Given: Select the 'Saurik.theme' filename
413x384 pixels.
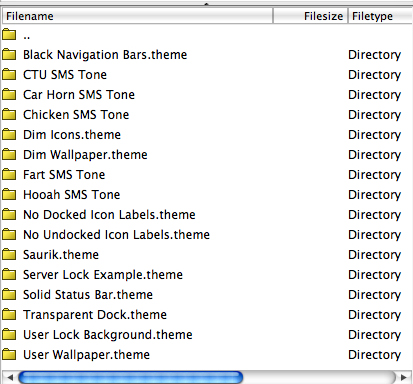Looking at the screenshot, I should coord(61,255).
